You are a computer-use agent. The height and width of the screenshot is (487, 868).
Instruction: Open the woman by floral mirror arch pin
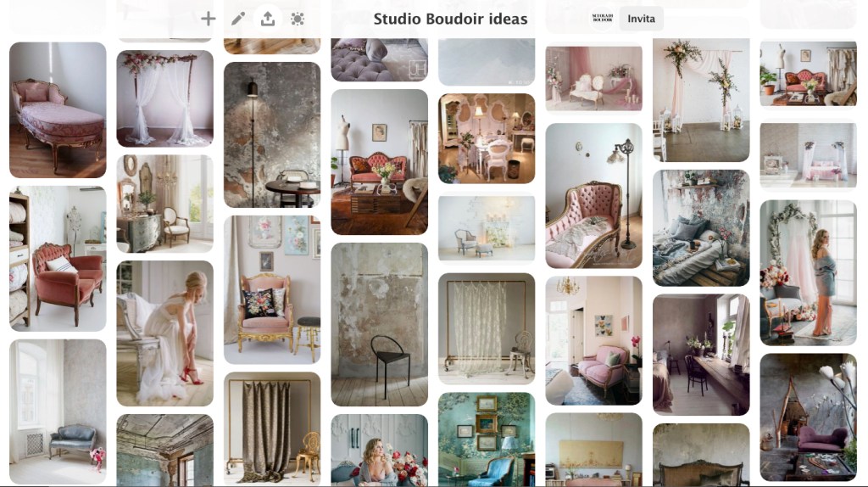(x=808, y=272)
